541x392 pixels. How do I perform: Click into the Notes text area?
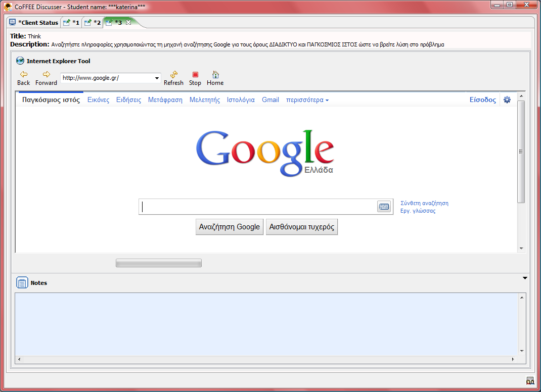point(266,324)
